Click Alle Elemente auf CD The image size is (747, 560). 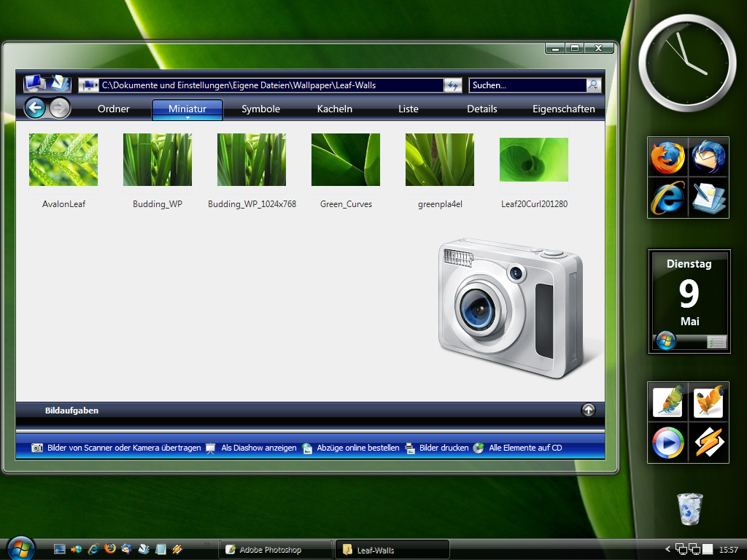click(x=525, y=448)
